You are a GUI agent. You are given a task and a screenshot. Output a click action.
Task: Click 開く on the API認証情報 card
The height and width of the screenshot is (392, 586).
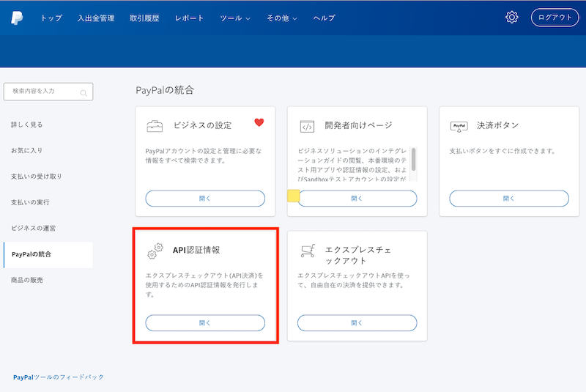[x=205, y=323]
